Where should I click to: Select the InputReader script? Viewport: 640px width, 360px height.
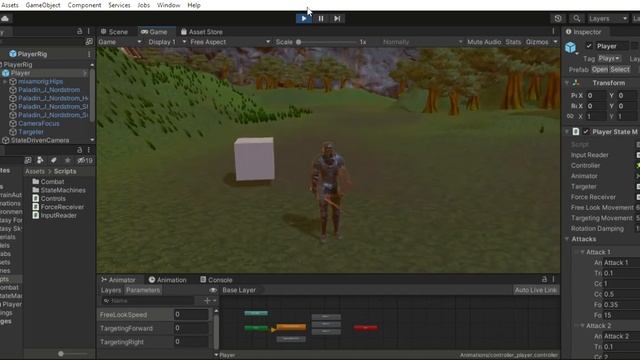point(54,216)
